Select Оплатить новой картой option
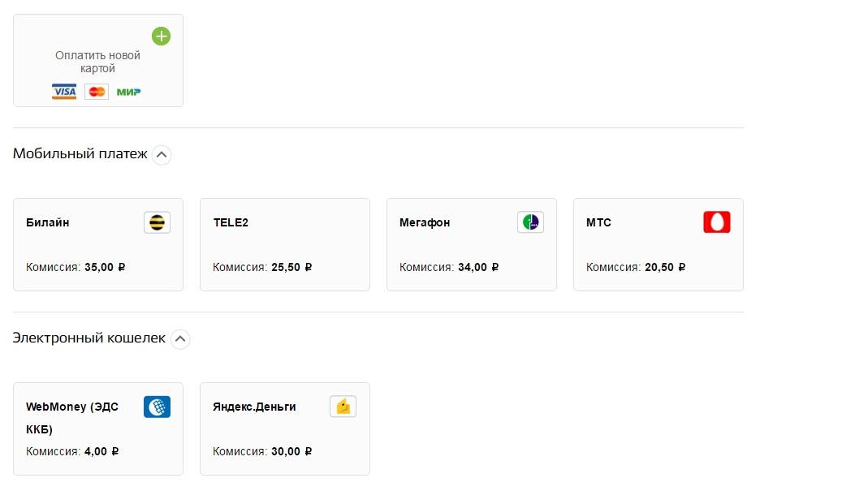This screenshot has width=868, height=491. [x=97, y=62]
